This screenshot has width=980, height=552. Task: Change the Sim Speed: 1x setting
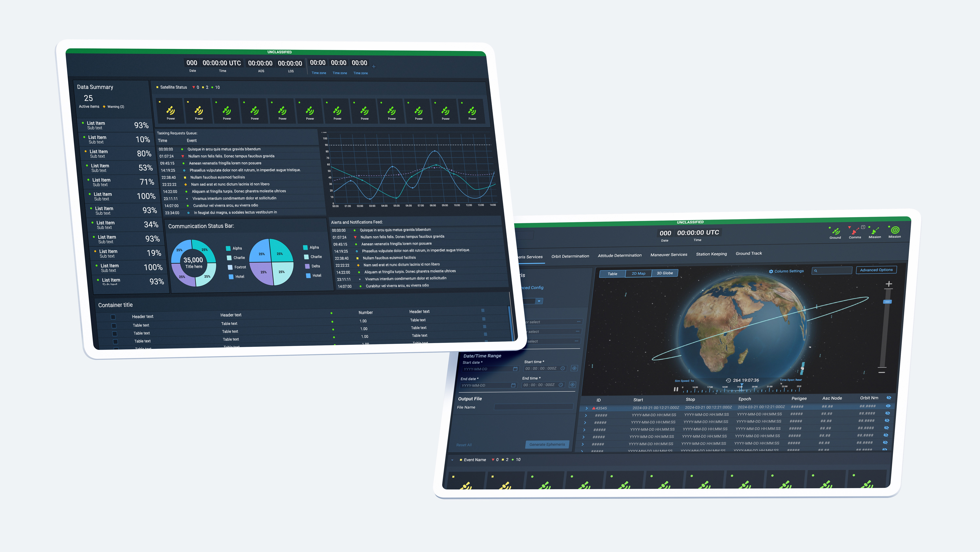[684, 381]
